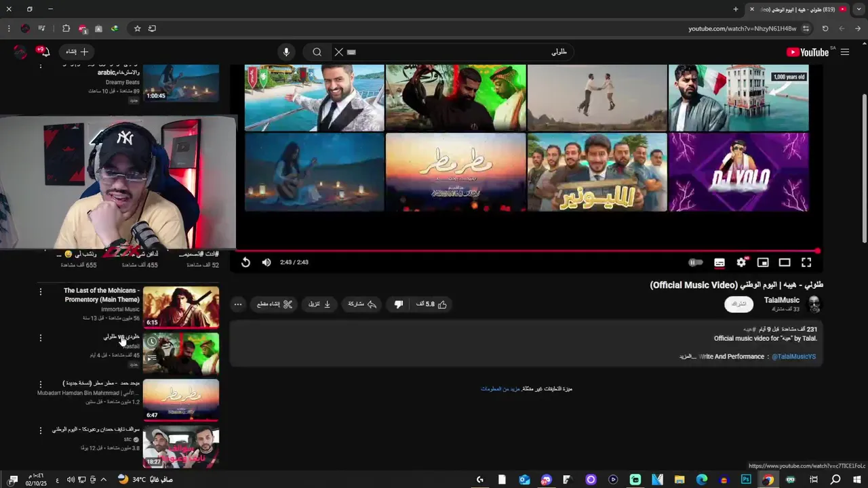Image resolution: width=868 pixels, height=488 pixels.
Task: Share the video (مشاركة)
Action: click(x=362, y=304)
